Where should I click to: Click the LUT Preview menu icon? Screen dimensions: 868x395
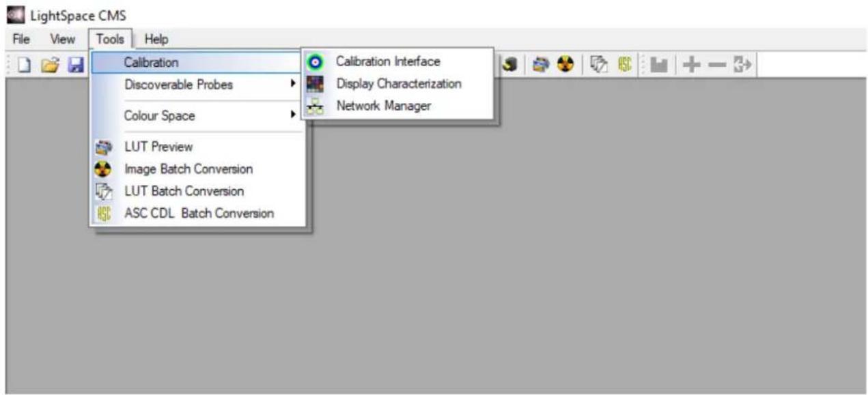pyautogui.click(x=103, y=147)
